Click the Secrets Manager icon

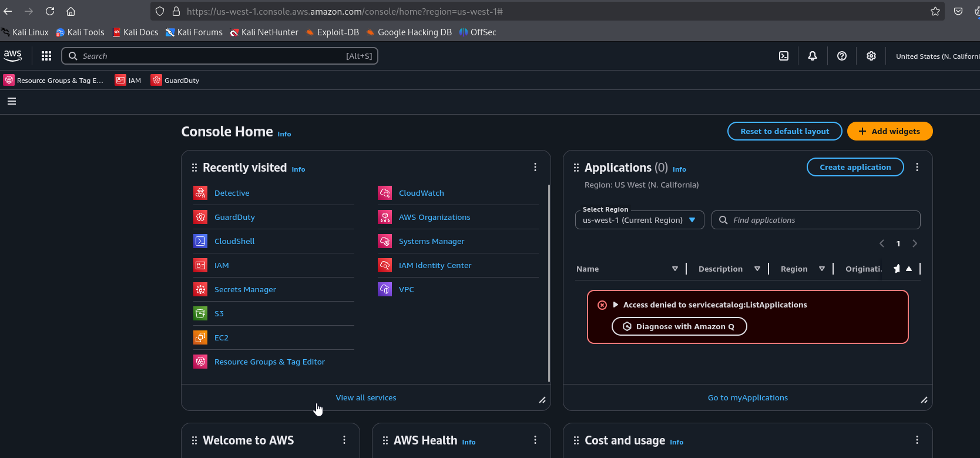(200, 289)
